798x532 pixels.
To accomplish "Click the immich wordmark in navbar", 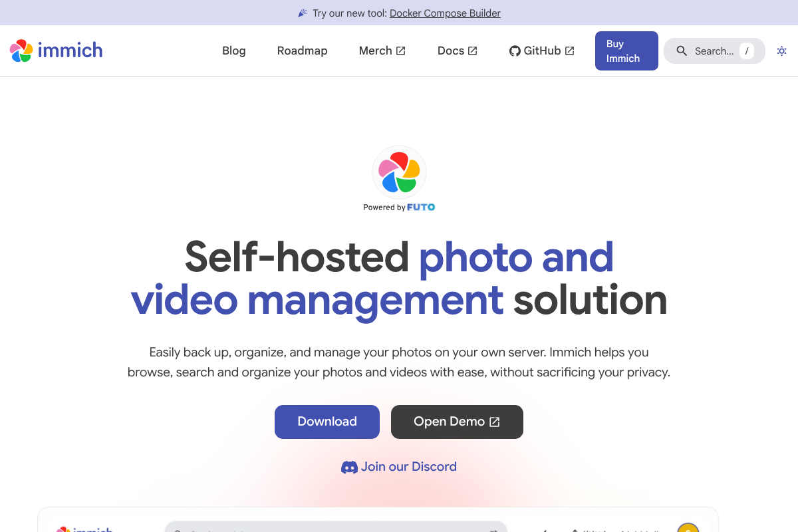I will coord(70,51).
